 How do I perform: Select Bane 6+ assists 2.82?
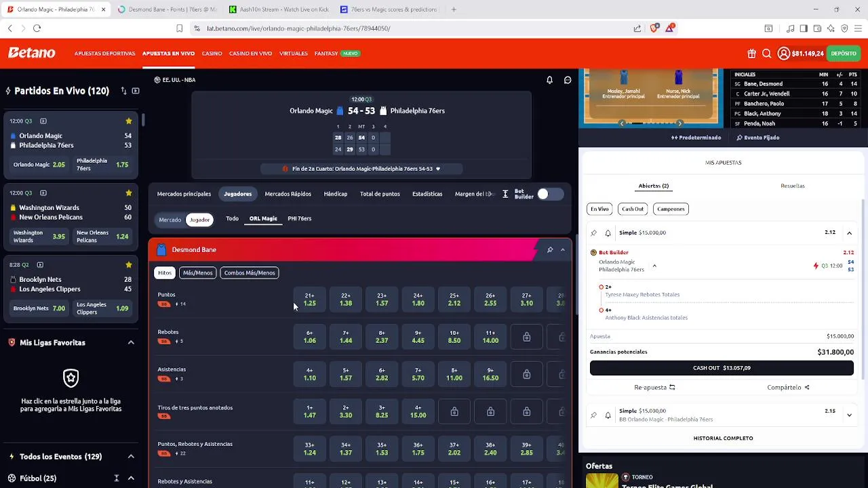pyautogui.click(x=382, y=374)
